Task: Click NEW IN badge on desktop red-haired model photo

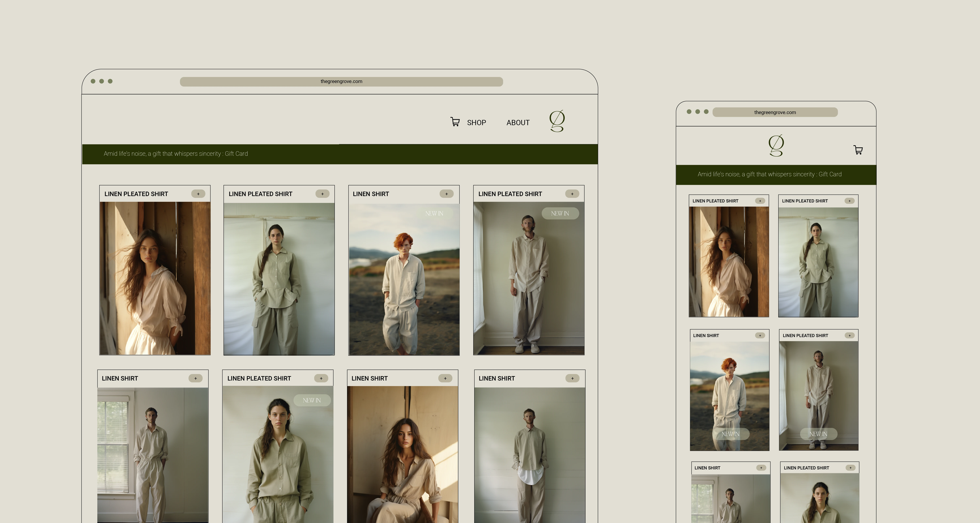Action: (x=434, y=214)
